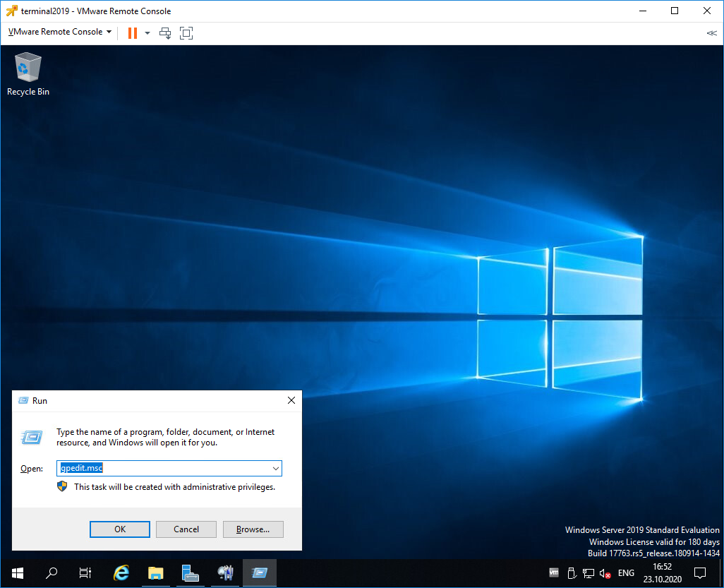Image resolution: width=724 pixels, height=588 pixels.
Task: Open the Administrative Tools taskbar icon
Action: tap(225, 573)
